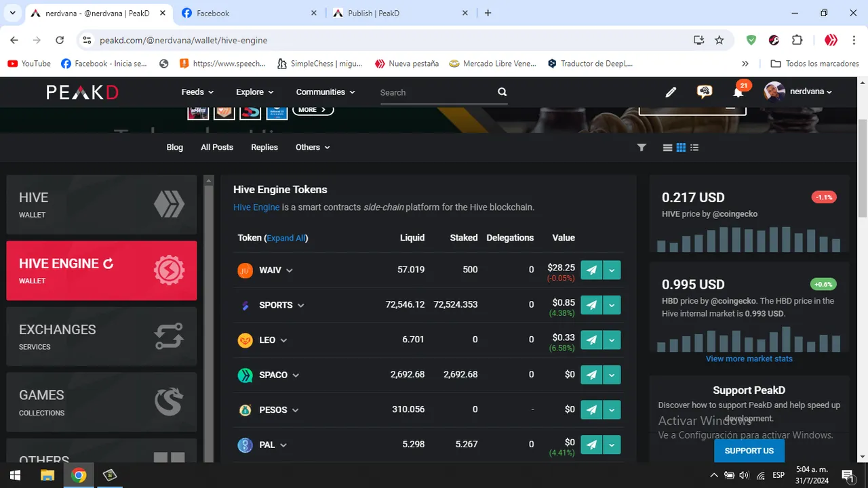Image resolution: width=868 pixels, height=488 pixels.
Task: Open nerdvana account dropdown menu
Action: tap(798, 91)
